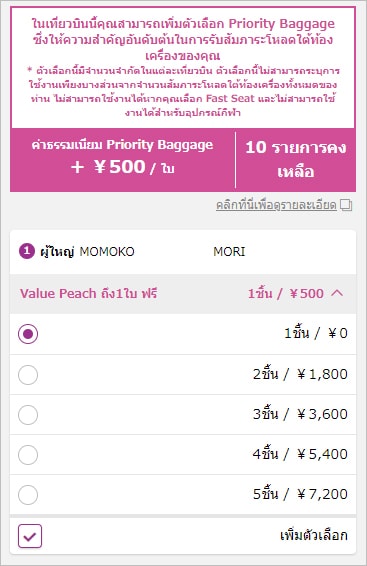The width and height of the screenshot is (367, 566).
Task: Select the 5ชิ้น / ¥7,200 radio button
Action: (x=28, y=495)
